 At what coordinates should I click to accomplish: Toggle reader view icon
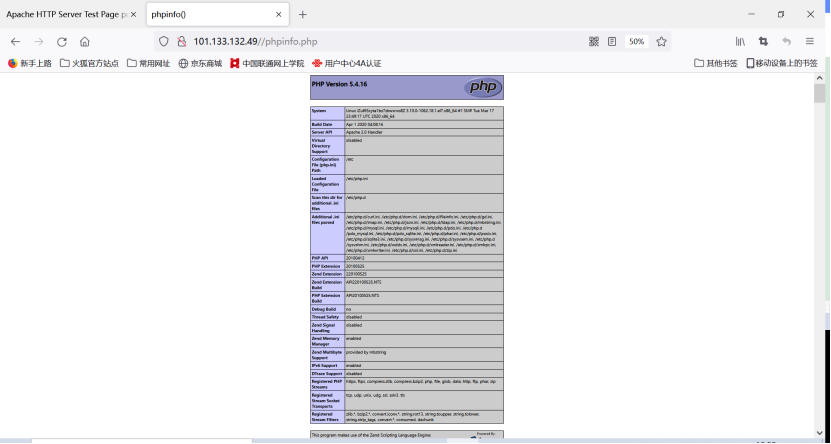(612, 41)
